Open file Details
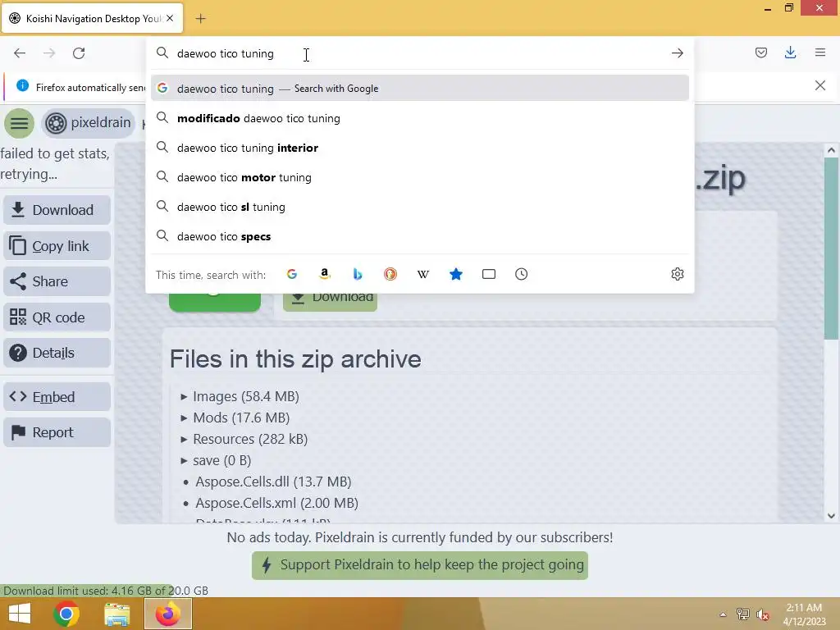The height and width of the screenshot is (630, 840). click(x=57, y=353)
